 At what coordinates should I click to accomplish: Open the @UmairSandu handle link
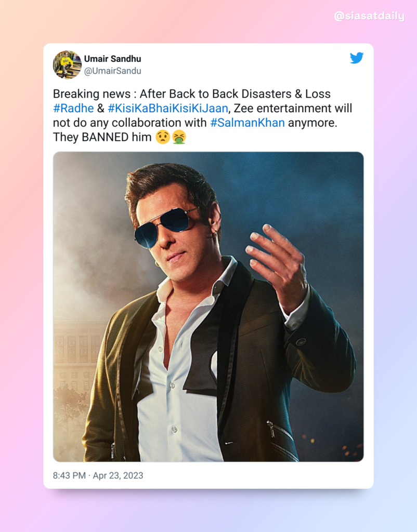coord(112,71)
